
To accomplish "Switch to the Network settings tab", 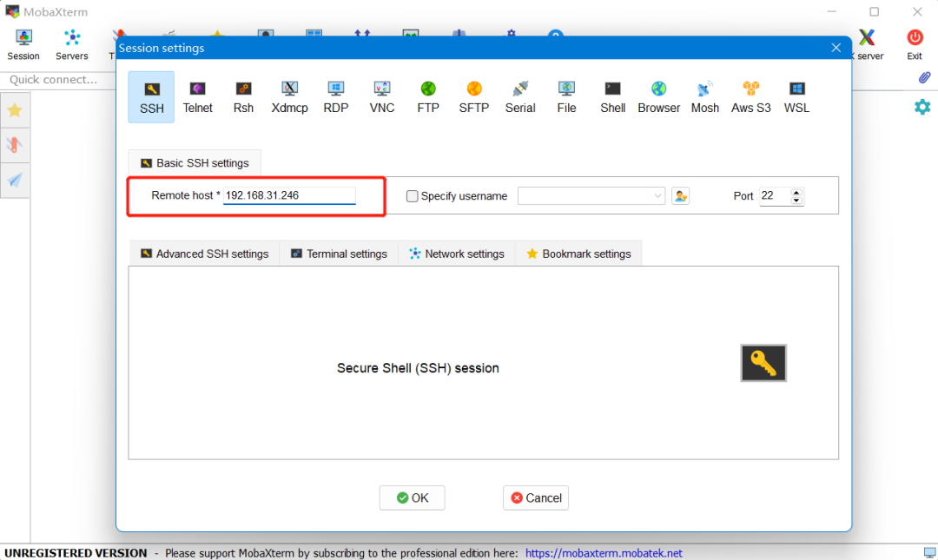I will 457,254.
